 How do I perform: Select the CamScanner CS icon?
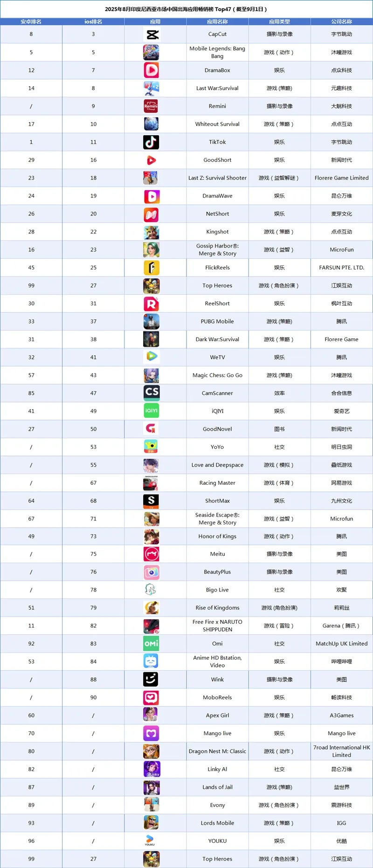coord(152,393)
